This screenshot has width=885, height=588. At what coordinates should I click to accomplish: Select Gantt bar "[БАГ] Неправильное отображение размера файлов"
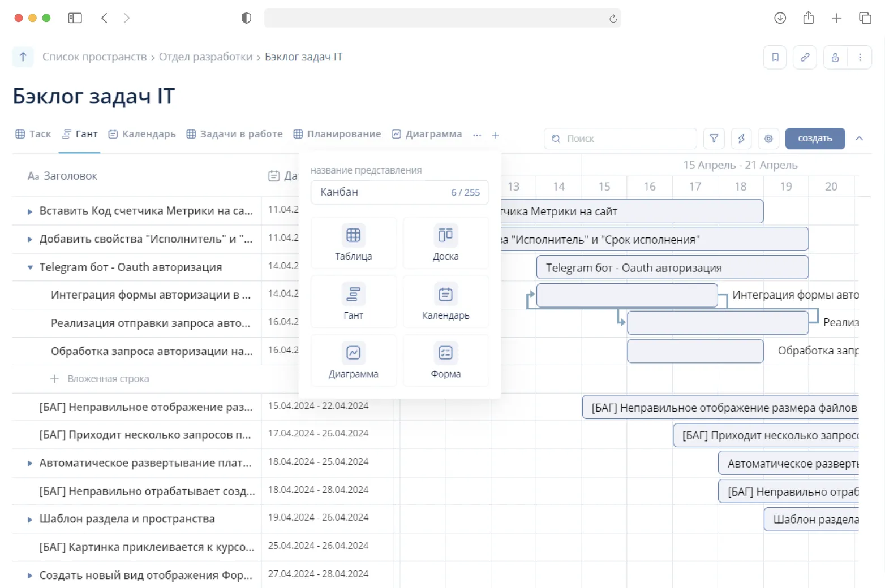point(720,408)
